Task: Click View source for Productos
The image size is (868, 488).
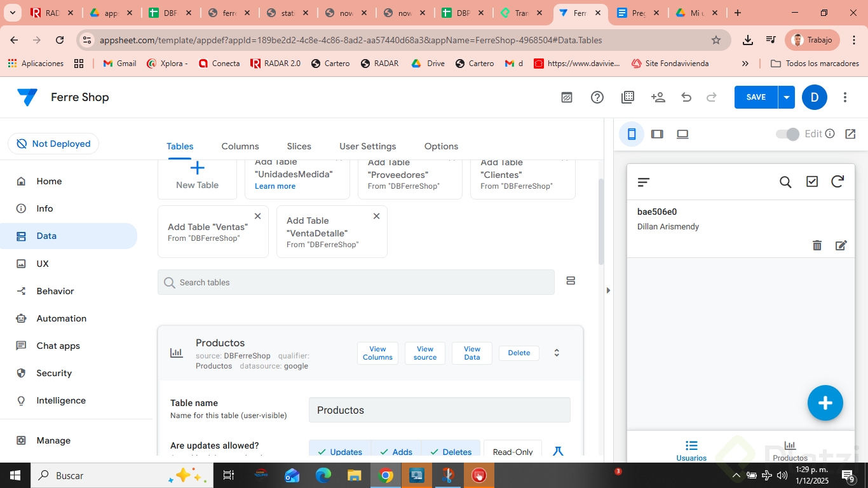Action: click(x=425, y=353)
